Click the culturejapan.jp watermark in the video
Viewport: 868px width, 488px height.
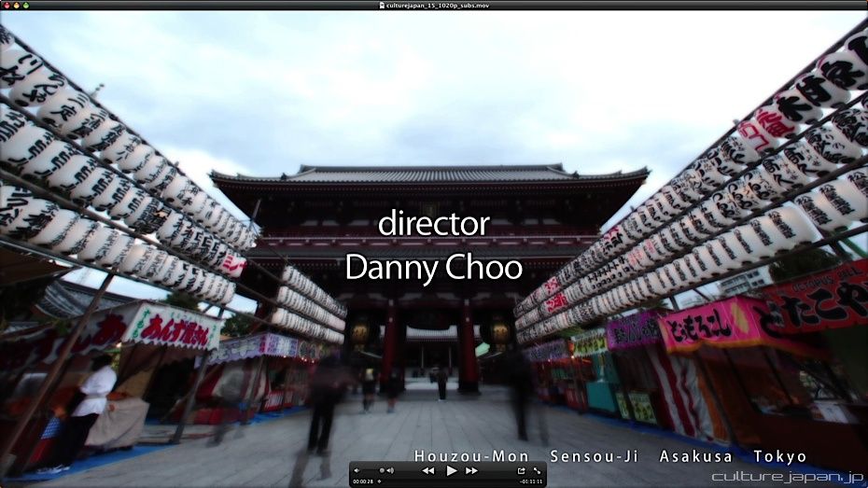(788, 477)
